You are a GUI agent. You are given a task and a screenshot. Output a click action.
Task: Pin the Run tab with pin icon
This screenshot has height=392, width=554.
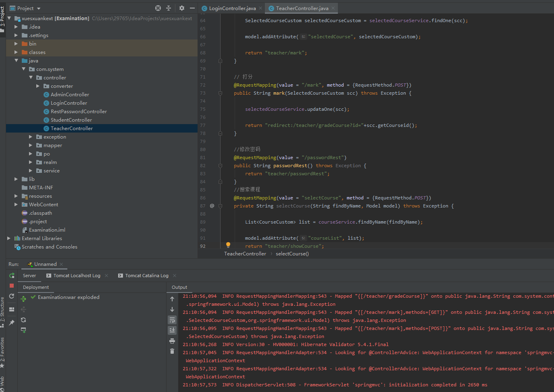(12, 322)
